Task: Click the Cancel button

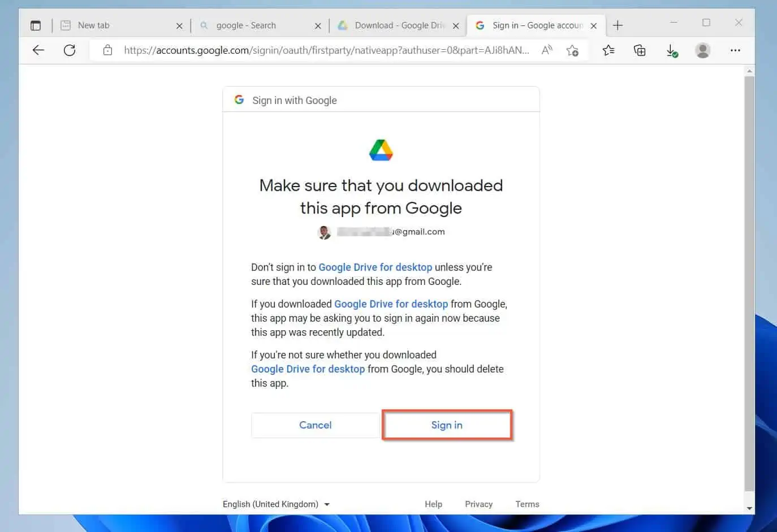Action: click(x=315, y=425)
